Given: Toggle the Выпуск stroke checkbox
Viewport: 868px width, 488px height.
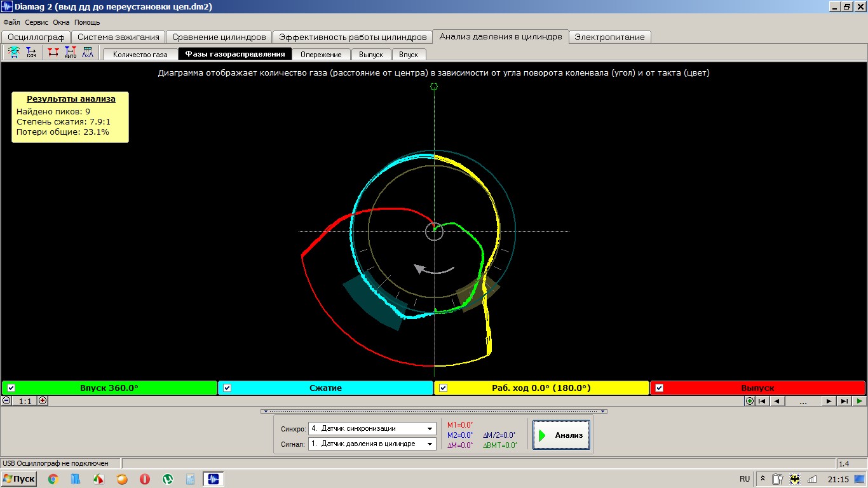Looking at the screenshot, I should click(659, 388).
